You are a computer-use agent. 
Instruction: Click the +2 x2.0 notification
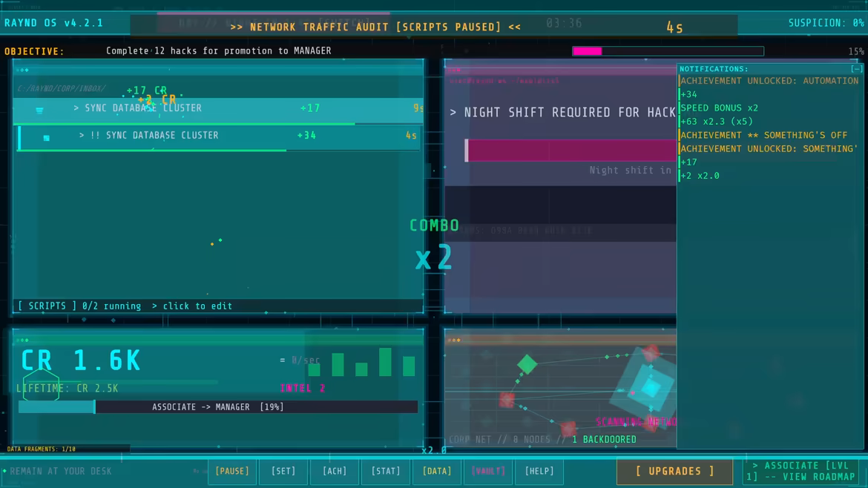tap(700, 175)
